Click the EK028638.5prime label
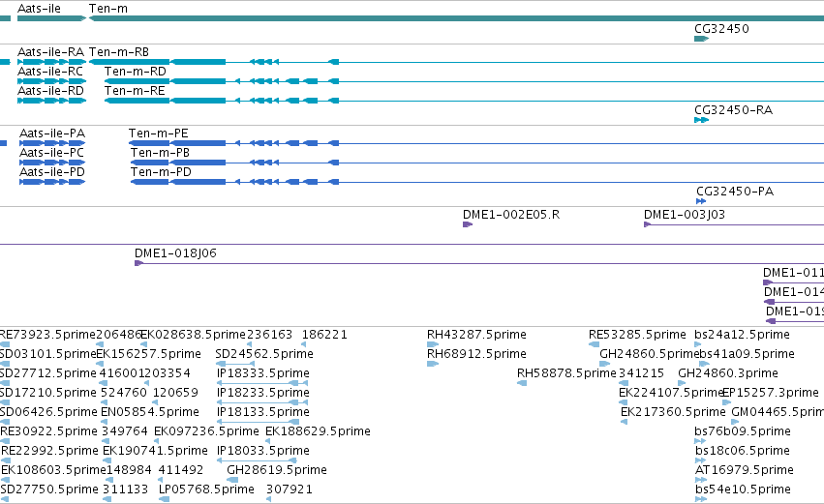The image size is (824, 504). coord(193,335)
